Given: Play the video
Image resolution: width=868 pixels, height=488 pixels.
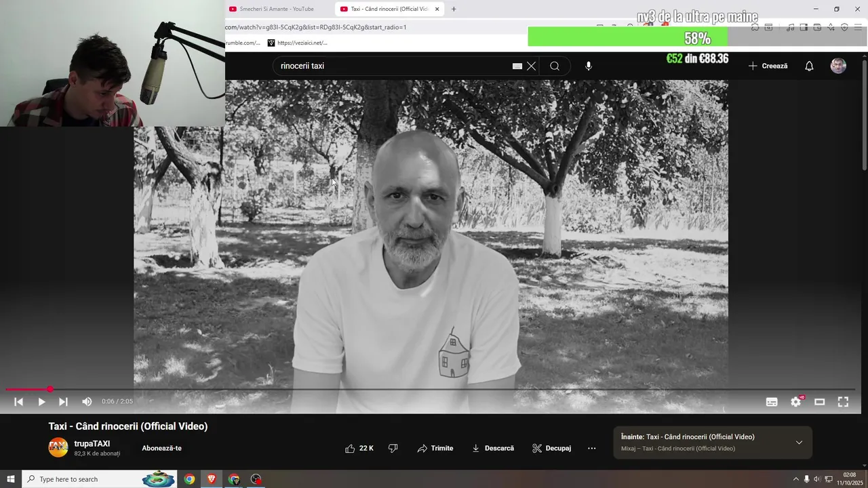Looking at the screenshot, I should coord(41,402).
